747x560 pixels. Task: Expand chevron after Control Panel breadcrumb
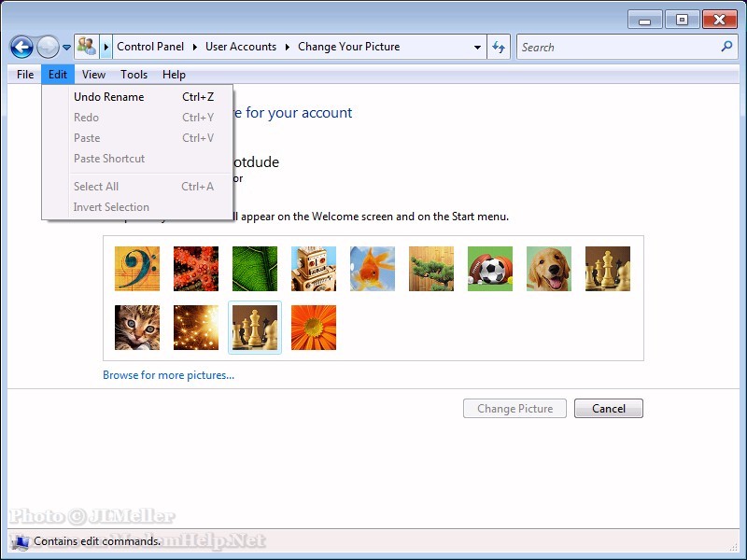click(x=195, y=47)
